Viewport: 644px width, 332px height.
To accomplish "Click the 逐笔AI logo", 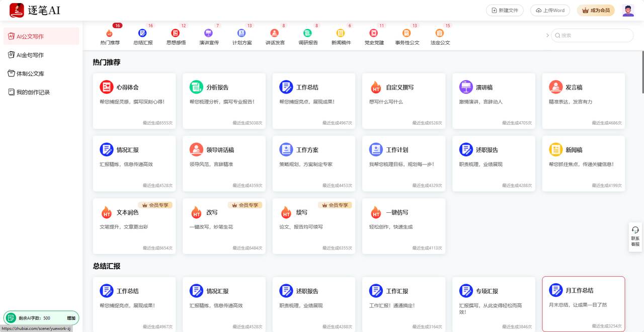I will (x=35, y=10).
